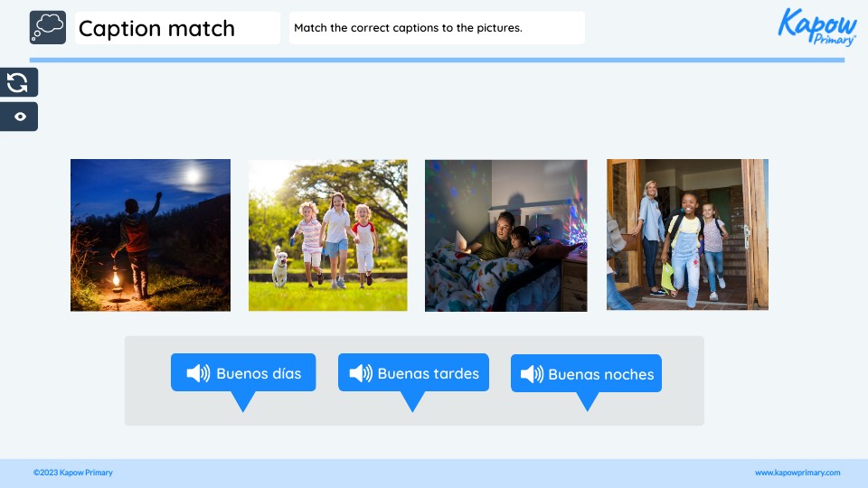Click the ©2023 Kapow Primary footer text
The height and width of the screenshot is (488, 868).
click(73, 473)
